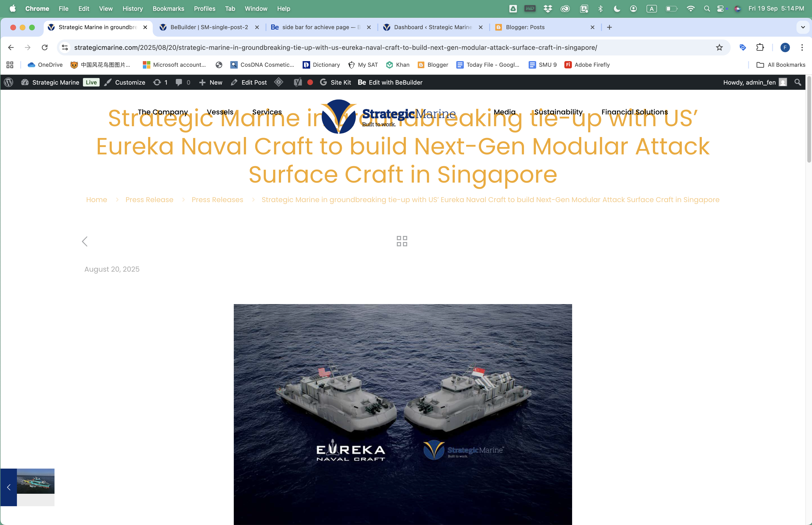
Task: Open the Khan bookmark
Action: click(398, 65)
